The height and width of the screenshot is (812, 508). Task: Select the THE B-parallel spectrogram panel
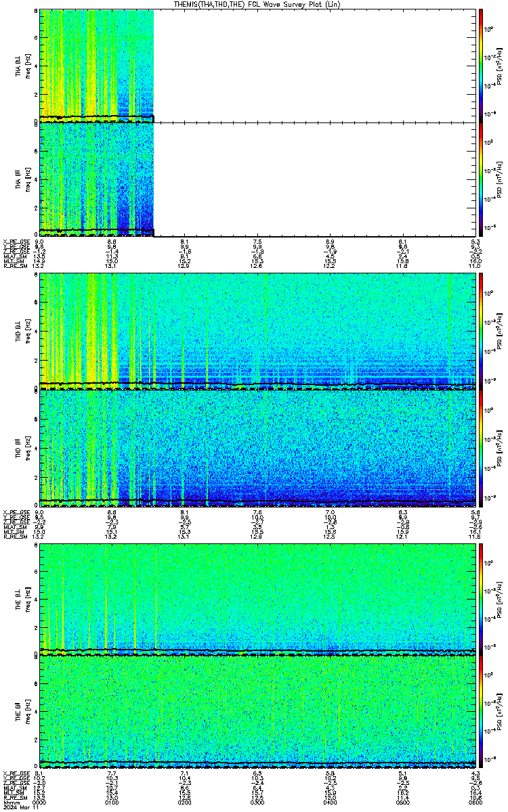(x=257, y=713)
